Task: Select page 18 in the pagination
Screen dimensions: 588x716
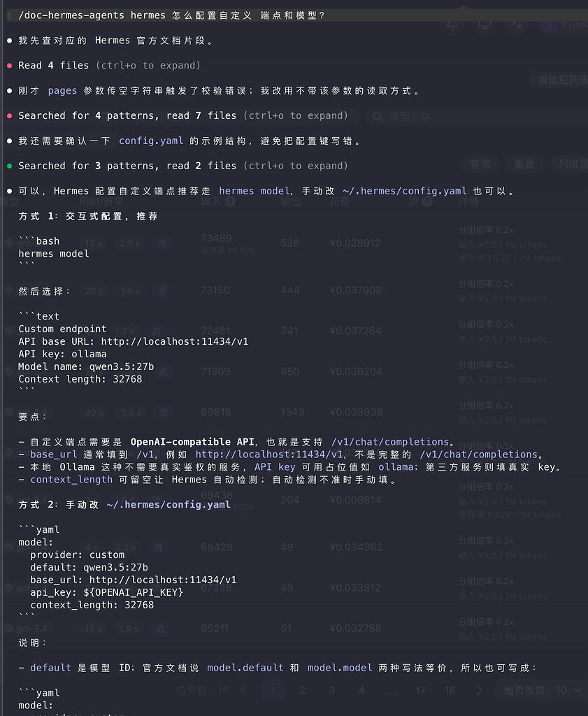Action: click(x=450, y=690)
